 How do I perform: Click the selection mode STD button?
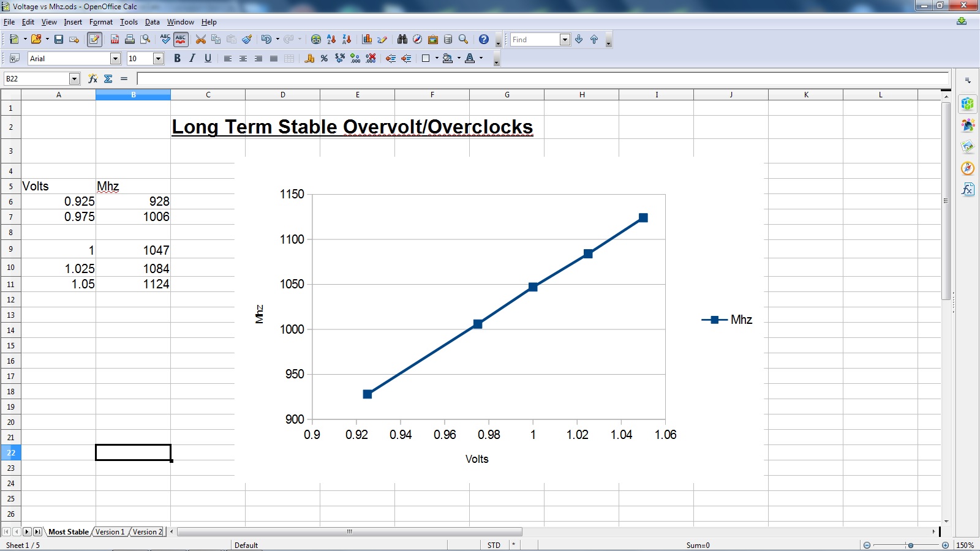pos(494,545)
